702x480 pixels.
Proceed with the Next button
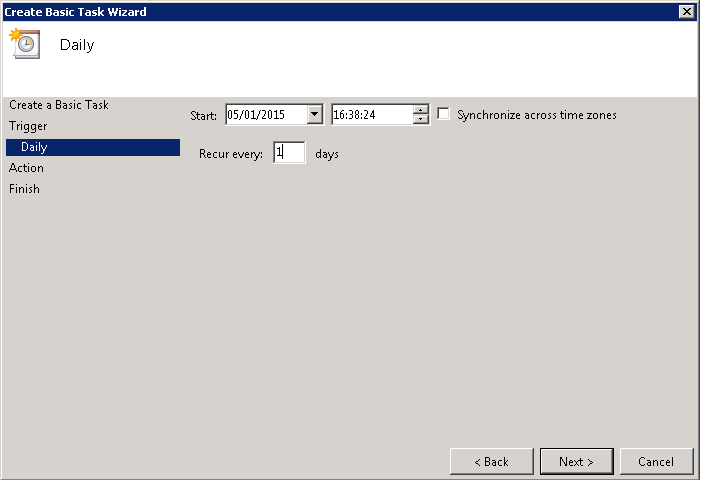click(x=576, y=461)
